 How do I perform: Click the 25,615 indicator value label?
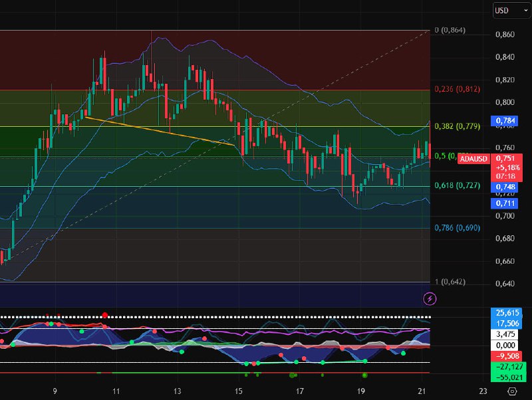pyautogui.click(x=507, y=313)
